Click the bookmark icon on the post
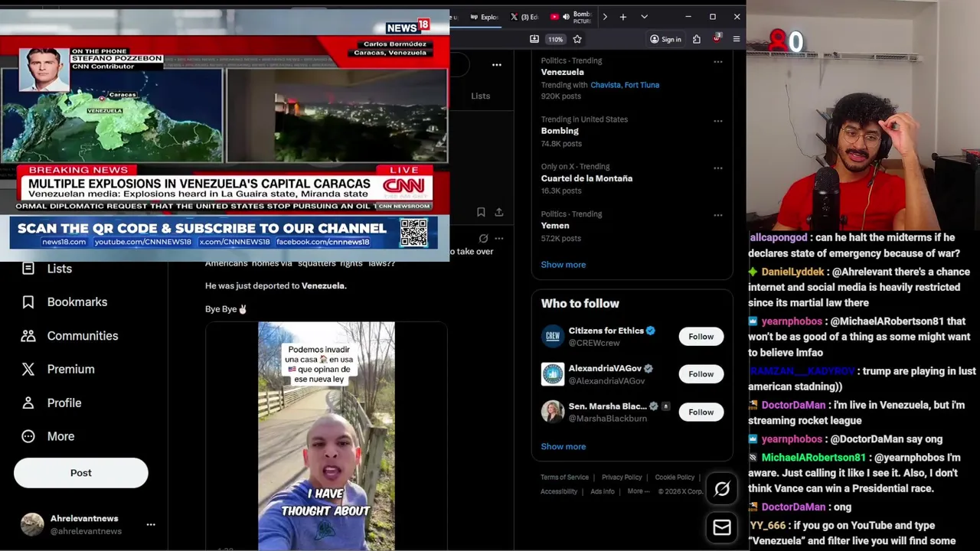The width and height of the screenshot is (980, 551). point(481,212)
